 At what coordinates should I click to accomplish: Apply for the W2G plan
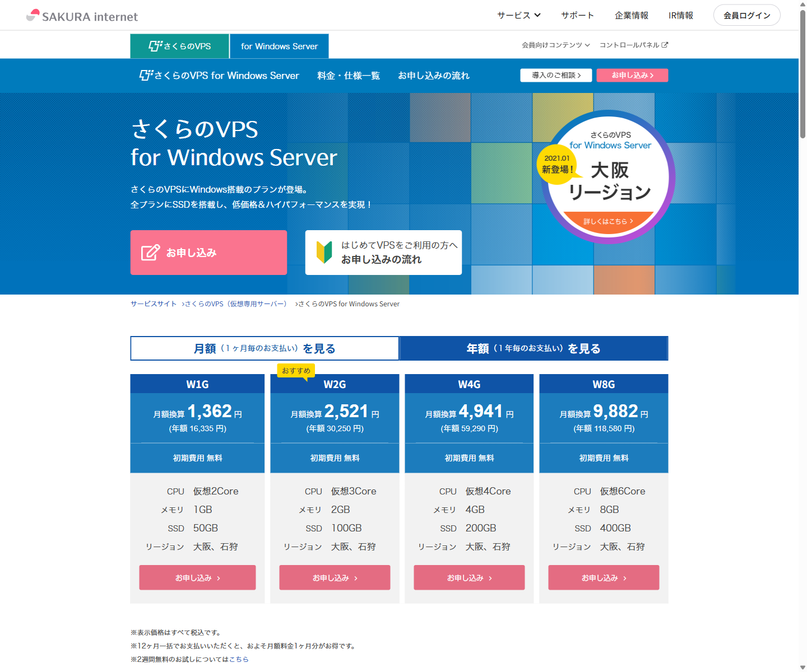point(335,577)
